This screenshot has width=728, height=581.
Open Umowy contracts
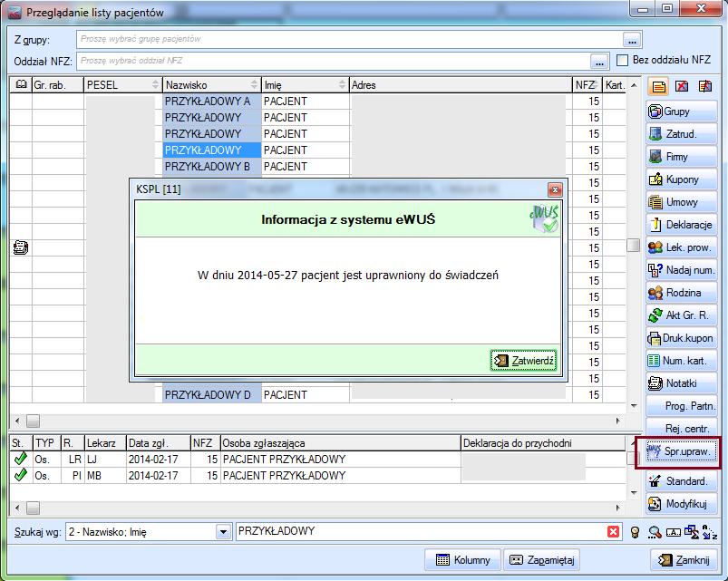pyautogui.click(x=681, y=202)
